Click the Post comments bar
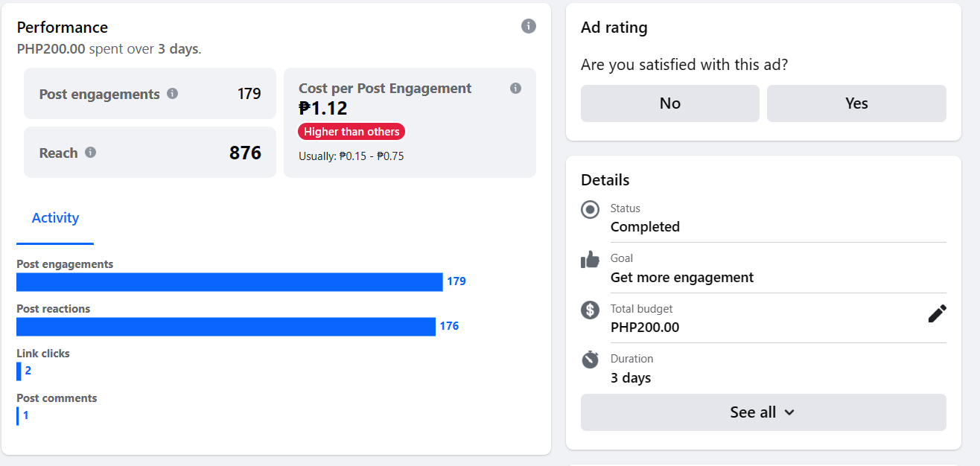 click(x=18, y=415)
